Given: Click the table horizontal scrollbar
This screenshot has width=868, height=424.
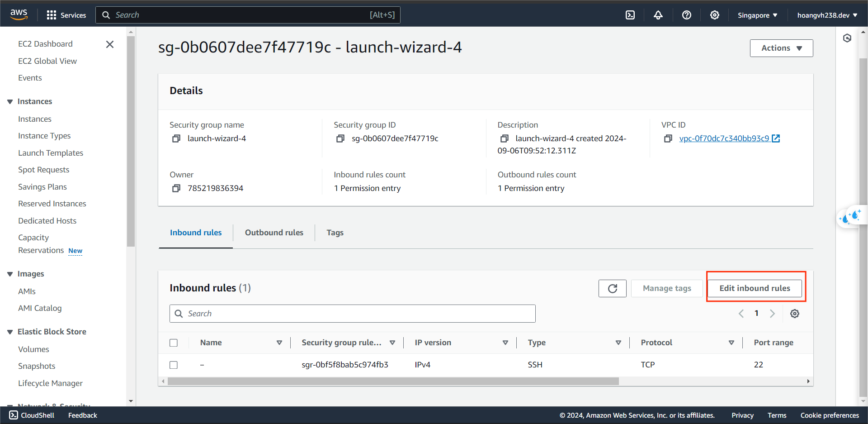Looking at the screenshot, I should click(393, 381).
